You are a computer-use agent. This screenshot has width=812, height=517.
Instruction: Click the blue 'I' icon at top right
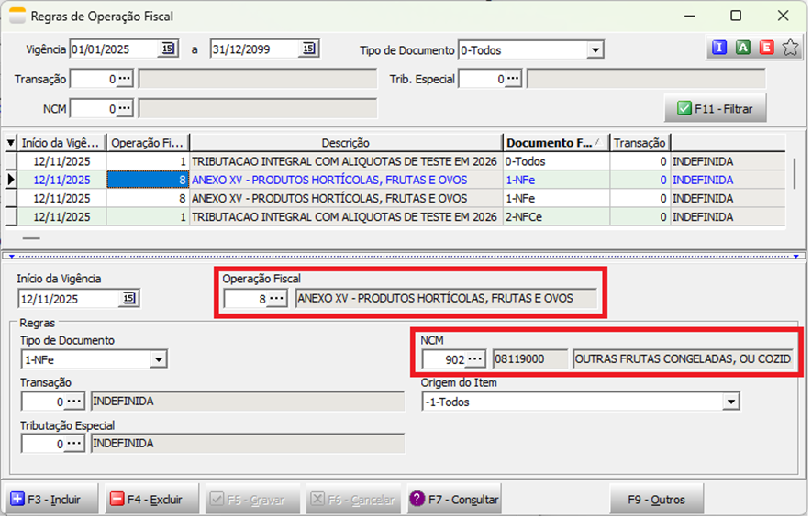point(718,49)
